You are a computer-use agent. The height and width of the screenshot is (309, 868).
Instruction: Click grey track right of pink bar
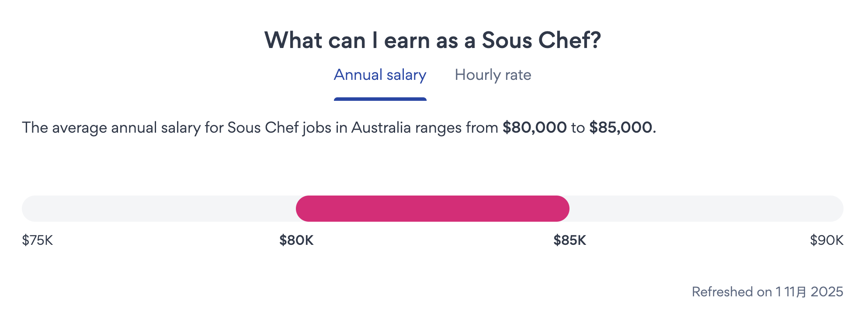coord(706,209)
